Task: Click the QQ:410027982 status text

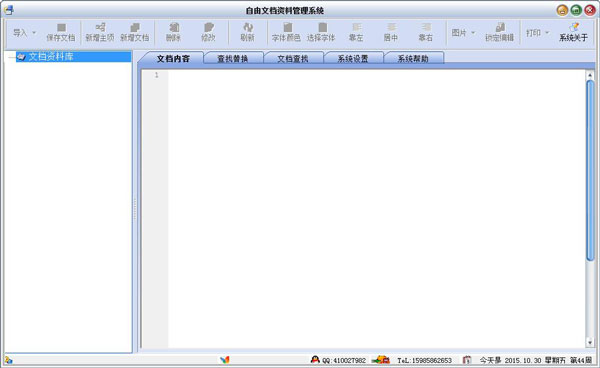Action: tap(344, 360)
